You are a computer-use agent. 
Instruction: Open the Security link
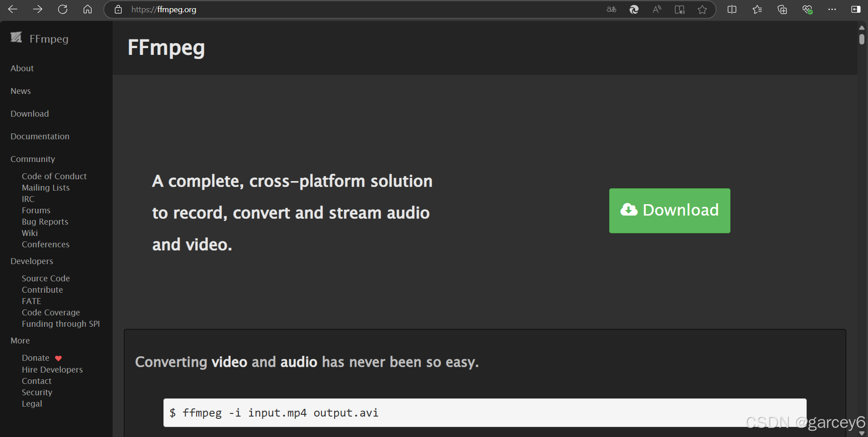pos(37,392)
